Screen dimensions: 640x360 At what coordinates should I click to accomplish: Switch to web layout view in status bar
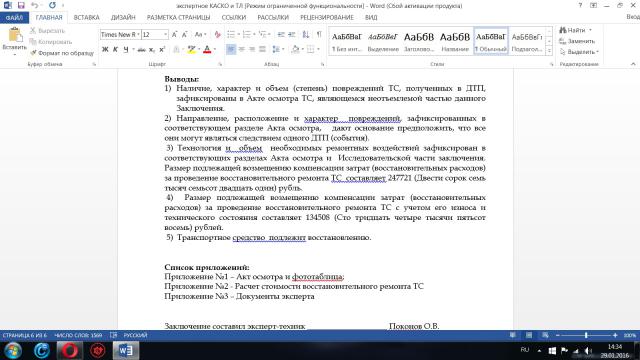pos(545,335)
